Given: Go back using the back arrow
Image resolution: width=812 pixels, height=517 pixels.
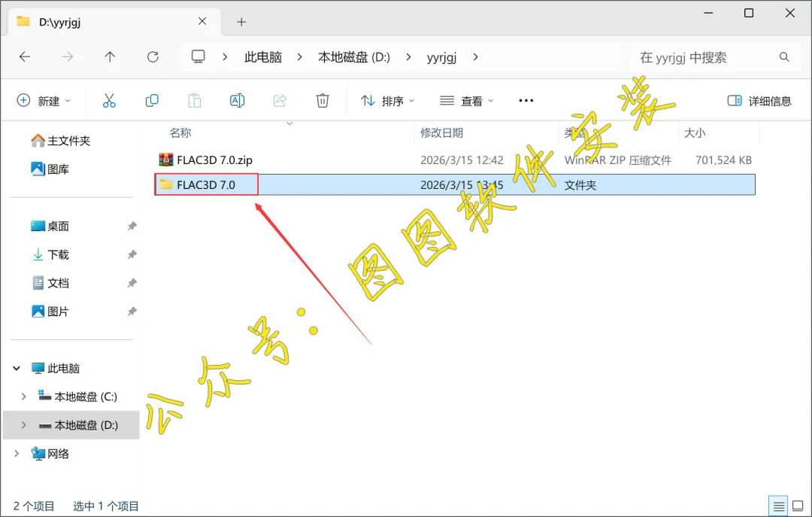Looking at the screenshot, I should tap(24, 57).
